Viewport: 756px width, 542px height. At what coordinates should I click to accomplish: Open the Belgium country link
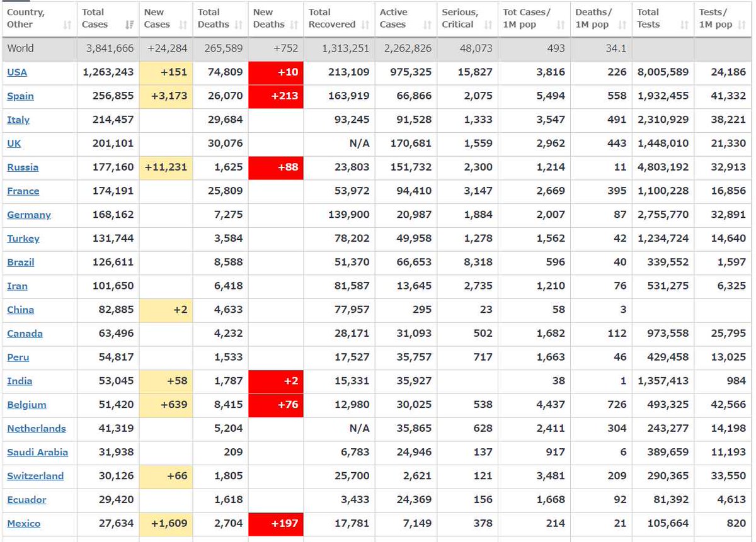[26, 405]
